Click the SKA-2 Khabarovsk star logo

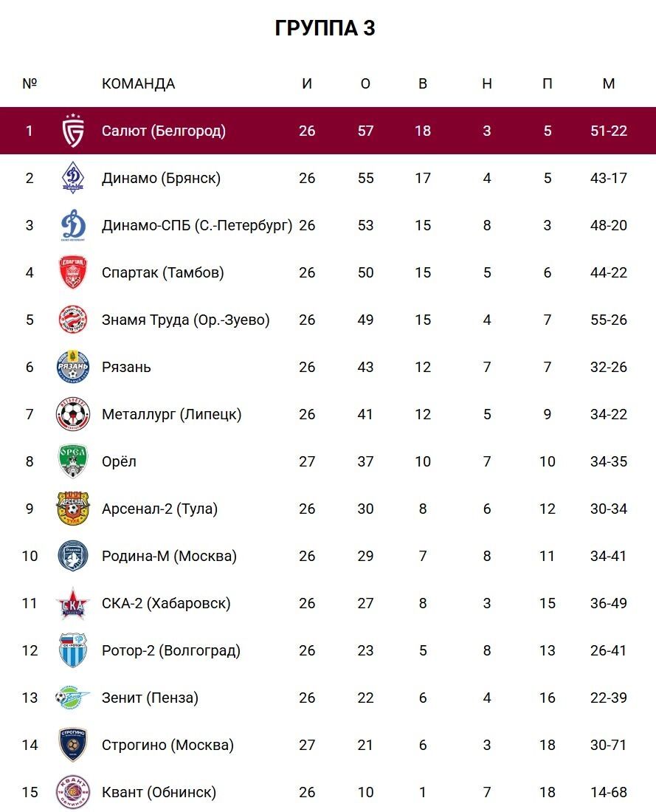pyautogui.click(x=73, y=603)
